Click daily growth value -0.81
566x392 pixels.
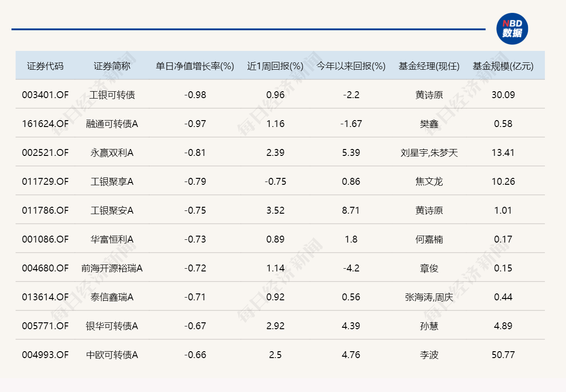[195, 153]
